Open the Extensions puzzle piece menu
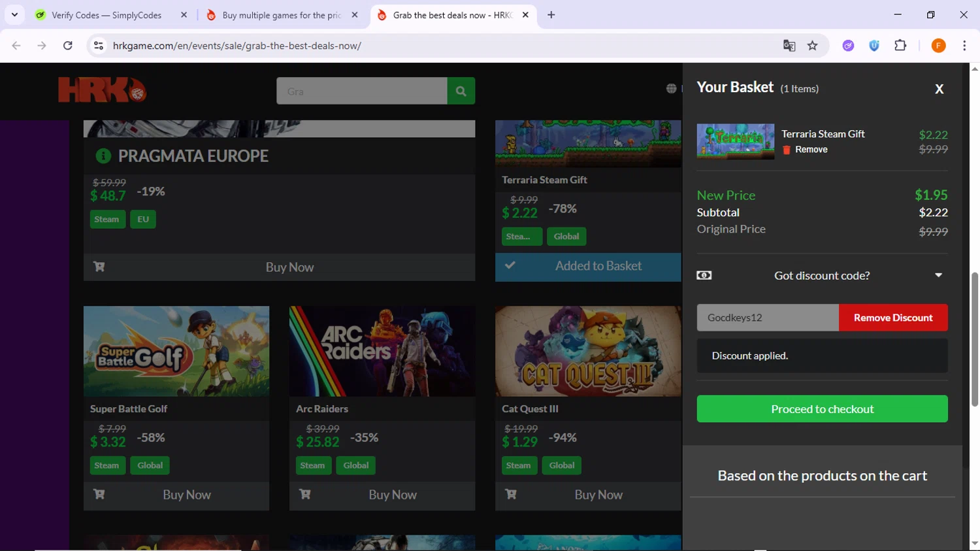Image resolution: width=980 pixels, height=551 pixels. point(900,46)
